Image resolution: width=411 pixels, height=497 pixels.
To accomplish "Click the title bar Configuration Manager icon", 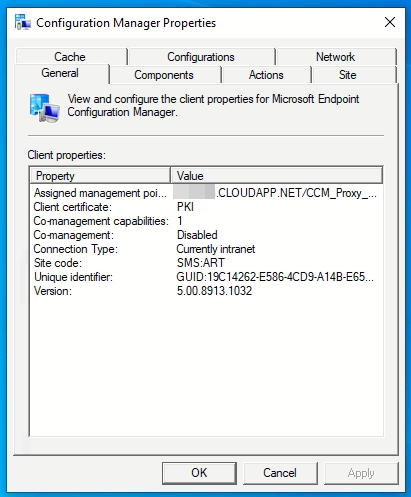I will pyautogui.click(x=22, y=23).
